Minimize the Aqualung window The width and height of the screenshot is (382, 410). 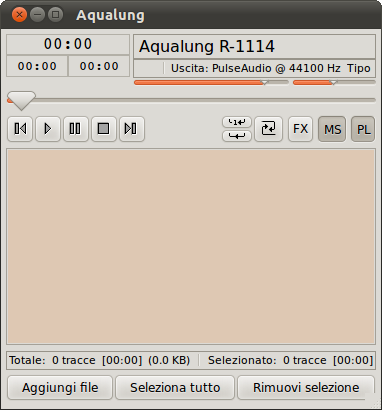pyautogui.click(x=37, y=15)
